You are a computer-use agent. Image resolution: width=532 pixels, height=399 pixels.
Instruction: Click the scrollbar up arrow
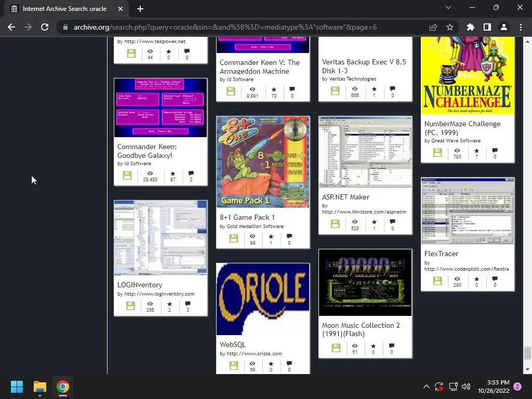tap(527, 42)
